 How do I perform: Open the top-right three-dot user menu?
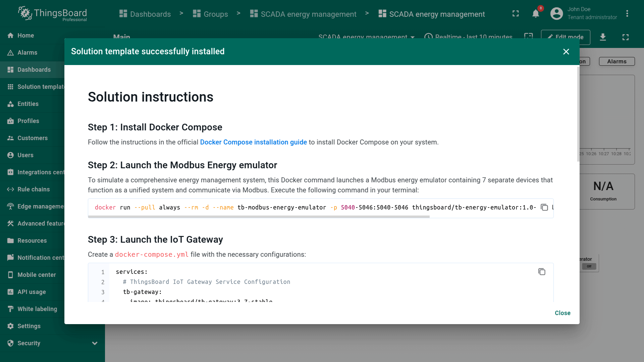[x=627, y=14]
